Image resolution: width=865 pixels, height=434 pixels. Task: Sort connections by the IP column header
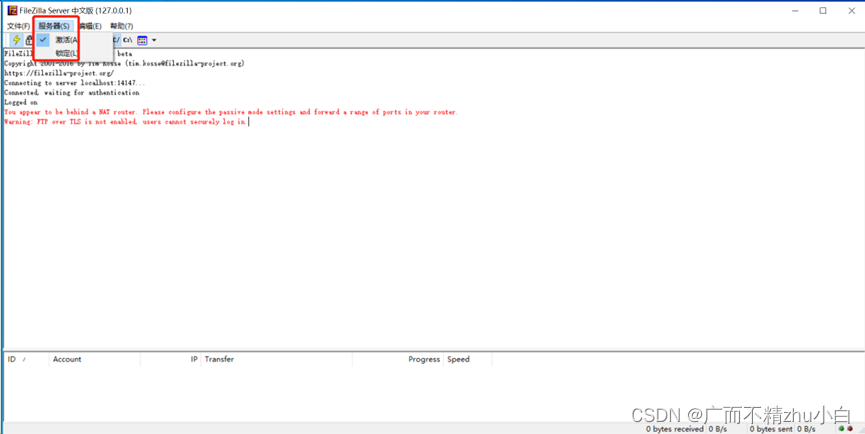[170, 359]
